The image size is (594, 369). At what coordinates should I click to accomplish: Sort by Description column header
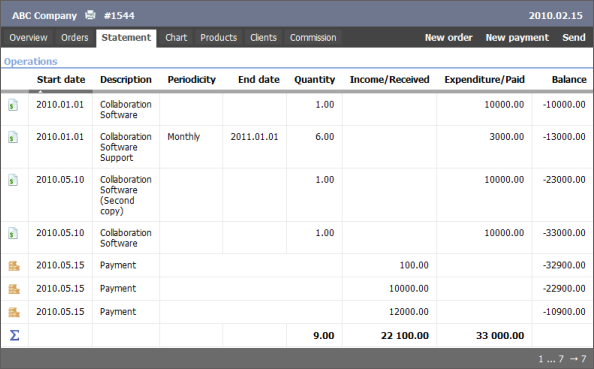point(126,80)
